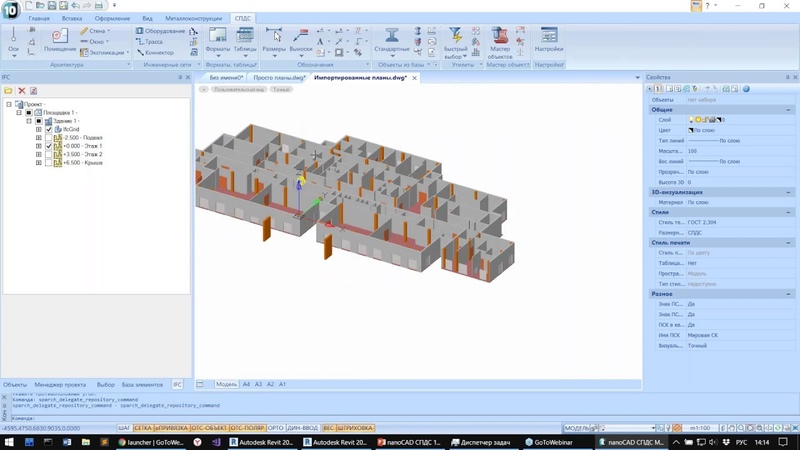Viewport: 800px width, 450px height.
Task: Open the Оформление ribbon tab
Action: pyautogui.click(x=112, y=18)
